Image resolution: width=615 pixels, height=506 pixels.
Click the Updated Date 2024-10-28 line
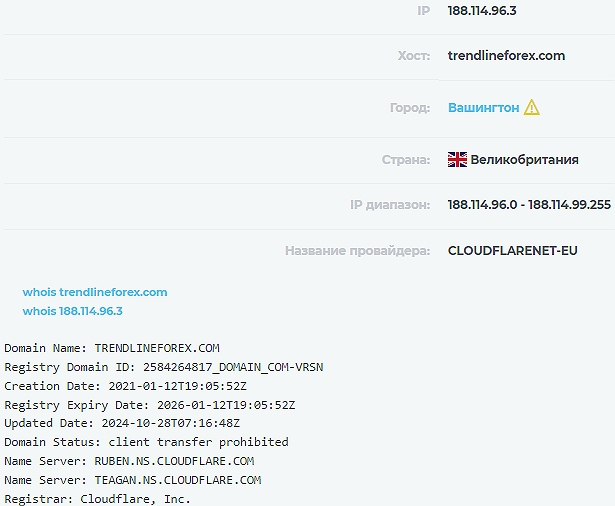(x=122, y=423)
